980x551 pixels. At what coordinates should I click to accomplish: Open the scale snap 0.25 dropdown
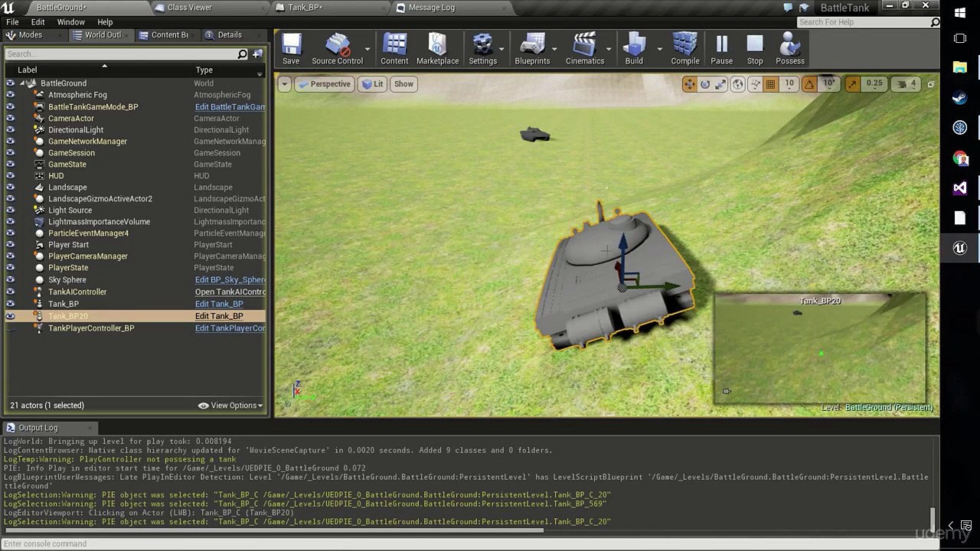pos(874,84)
